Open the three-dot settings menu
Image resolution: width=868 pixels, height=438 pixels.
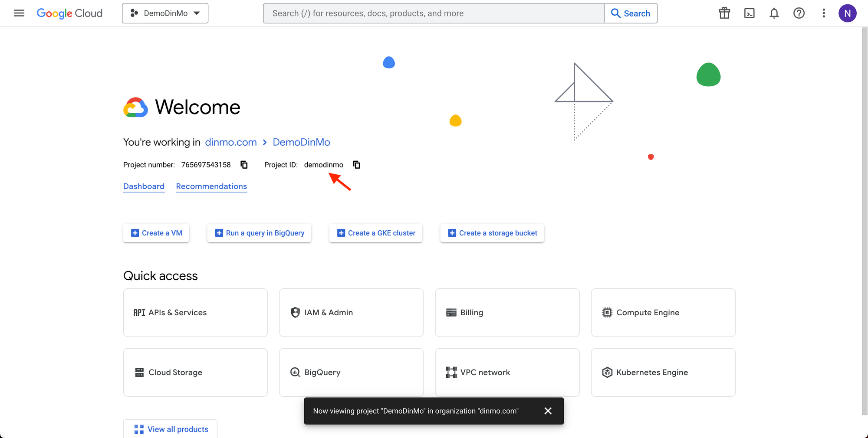point(823,13)
